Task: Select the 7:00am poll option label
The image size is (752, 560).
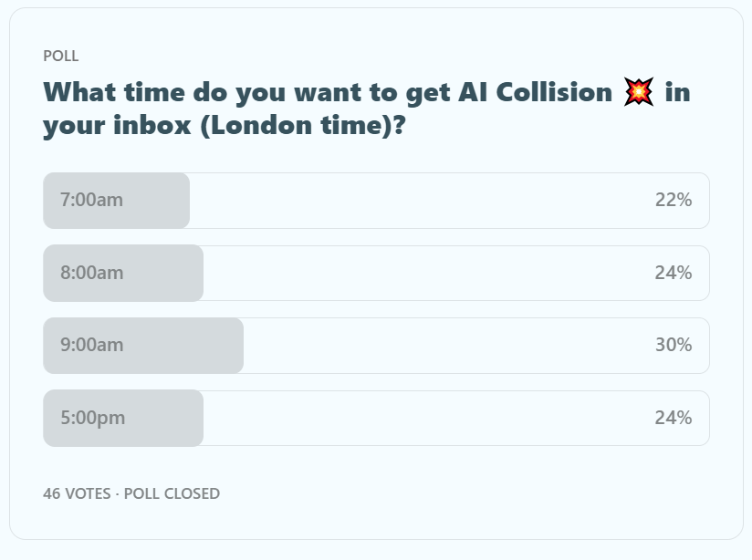Action: (x=91, y=200)
